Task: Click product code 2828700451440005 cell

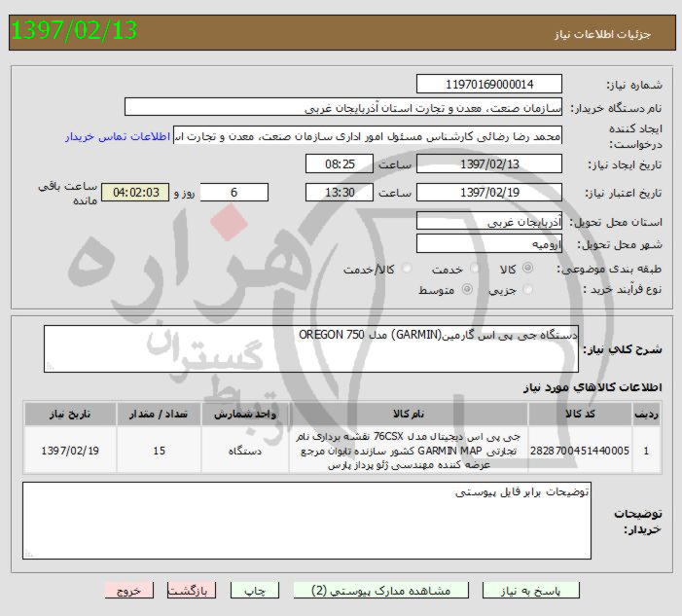Action: (580, 451)
